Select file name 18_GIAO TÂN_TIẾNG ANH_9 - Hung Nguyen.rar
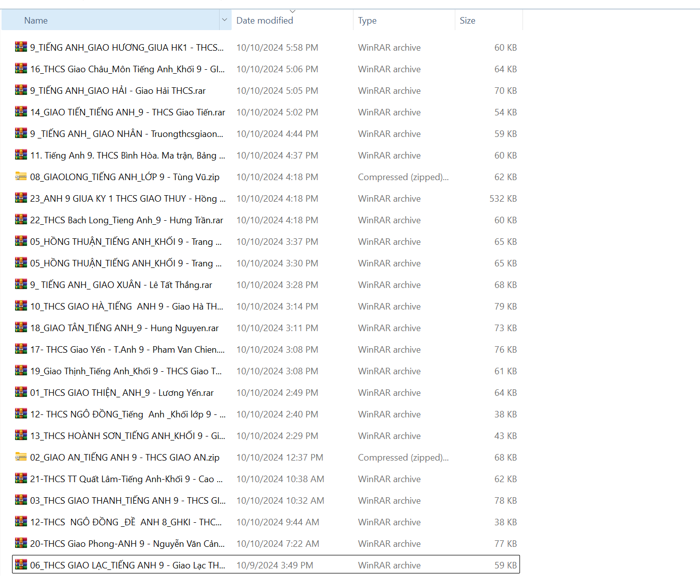 pyautogui.click(x=124, y=328)
